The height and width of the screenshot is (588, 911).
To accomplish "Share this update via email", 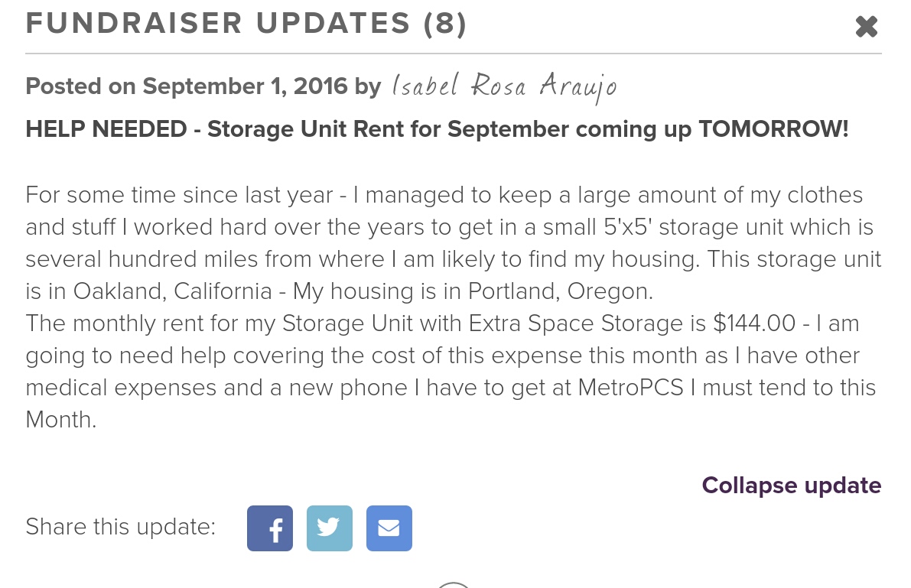I will click(x=389, y=528).
